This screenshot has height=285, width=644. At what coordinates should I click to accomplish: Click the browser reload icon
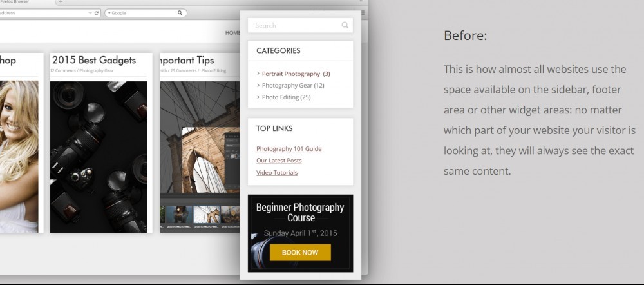(97, 13)
